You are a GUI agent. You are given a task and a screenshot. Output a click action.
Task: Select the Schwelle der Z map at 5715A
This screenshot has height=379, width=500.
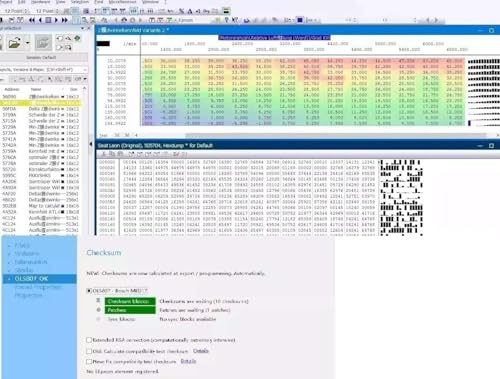click(x=40, y=121)
